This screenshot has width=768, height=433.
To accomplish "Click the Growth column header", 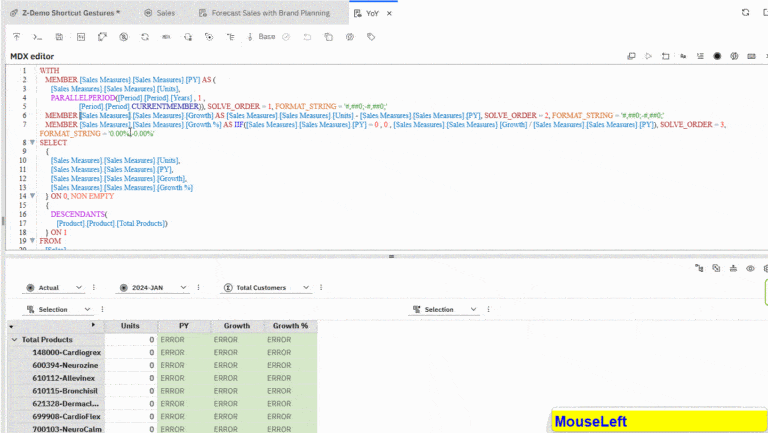I will (x=237, y=326).
